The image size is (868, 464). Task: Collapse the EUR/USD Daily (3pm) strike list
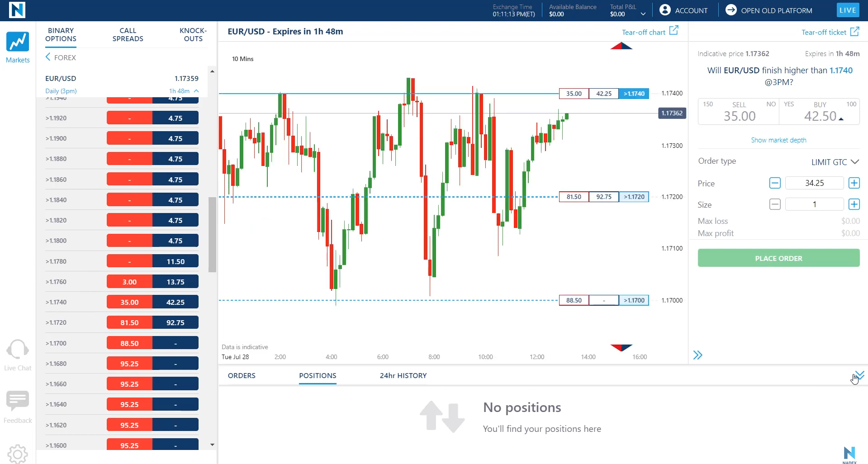point(195,91)
